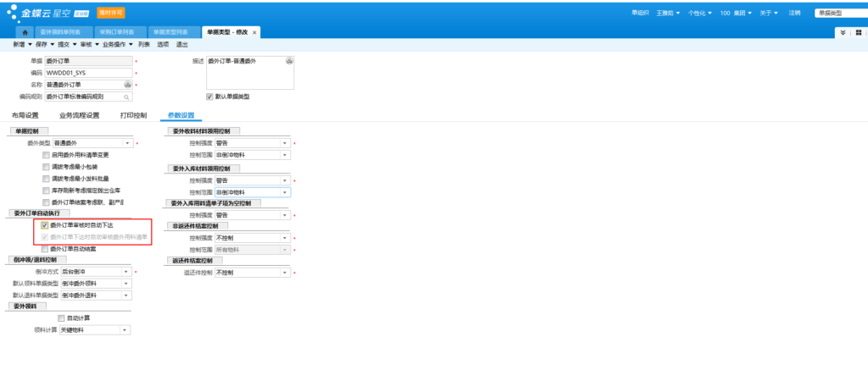Click the 限时许可 button
The image size is (868, 370).
coord(110,13)
